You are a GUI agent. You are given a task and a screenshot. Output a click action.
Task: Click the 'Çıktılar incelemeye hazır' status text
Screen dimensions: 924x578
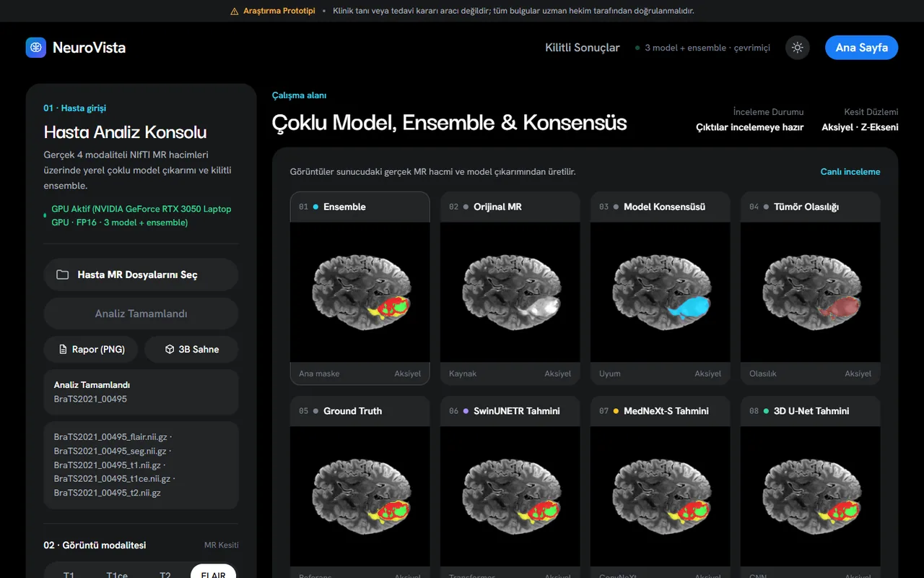749,127
